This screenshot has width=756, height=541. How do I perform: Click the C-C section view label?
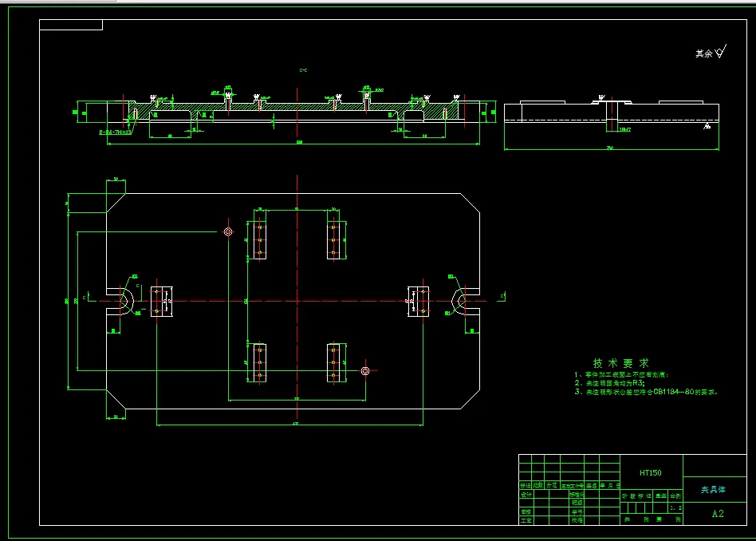[303, 70]
